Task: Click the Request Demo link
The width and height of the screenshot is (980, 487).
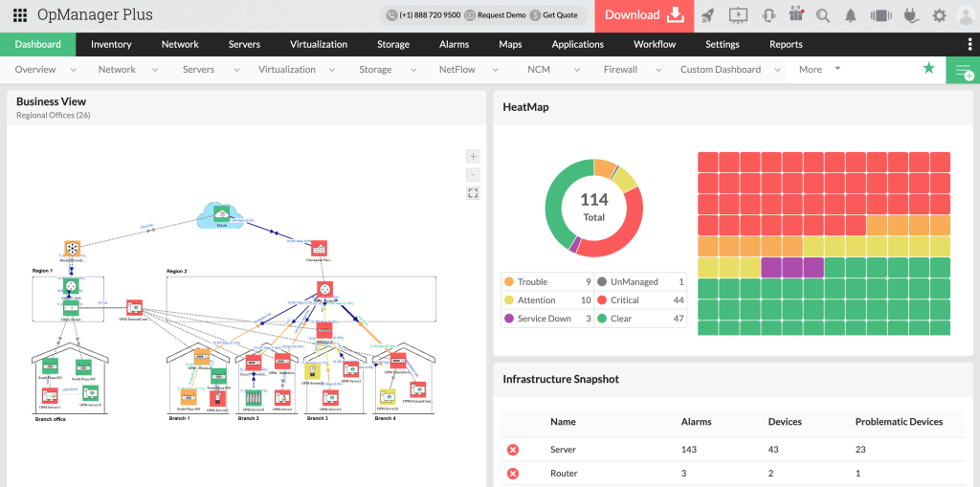Action: tap(495, 15)
